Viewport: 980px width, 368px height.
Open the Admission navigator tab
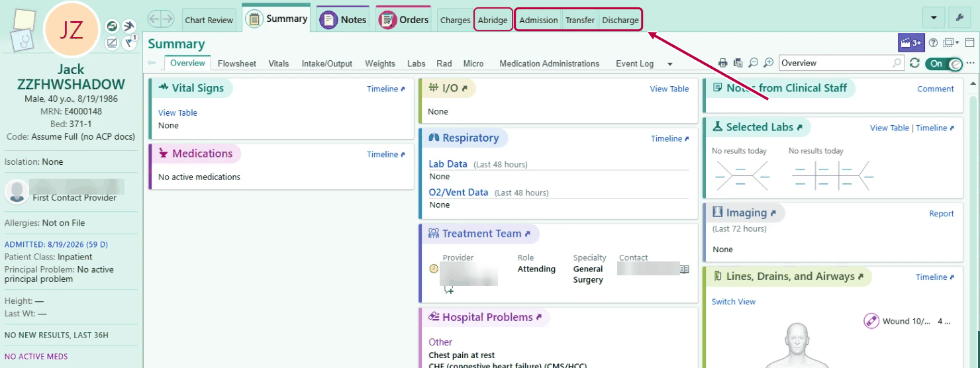pos(538,20)
